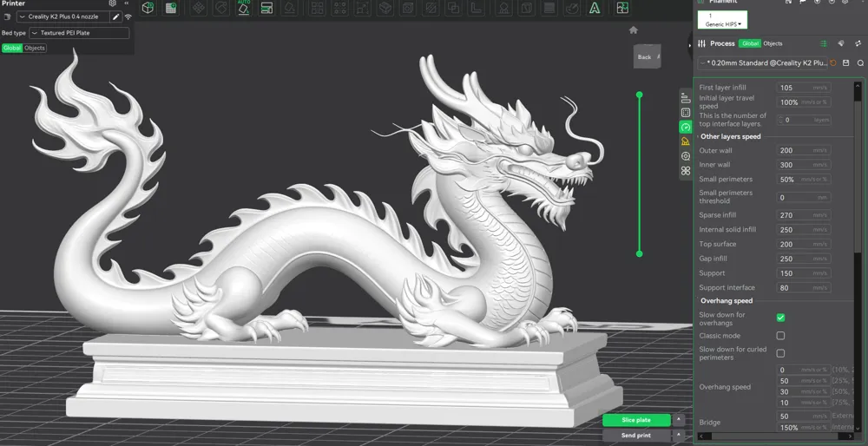Open the Quality settings side tab

(x=686, y=99)
